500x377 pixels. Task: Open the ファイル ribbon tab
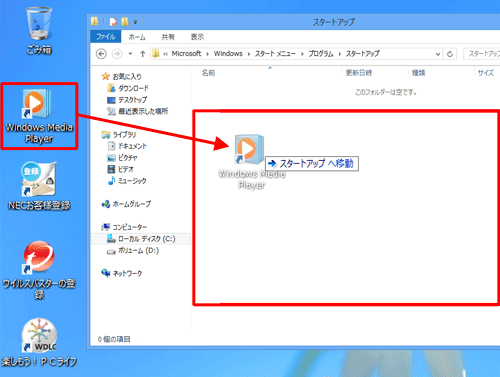coord(105,37)
